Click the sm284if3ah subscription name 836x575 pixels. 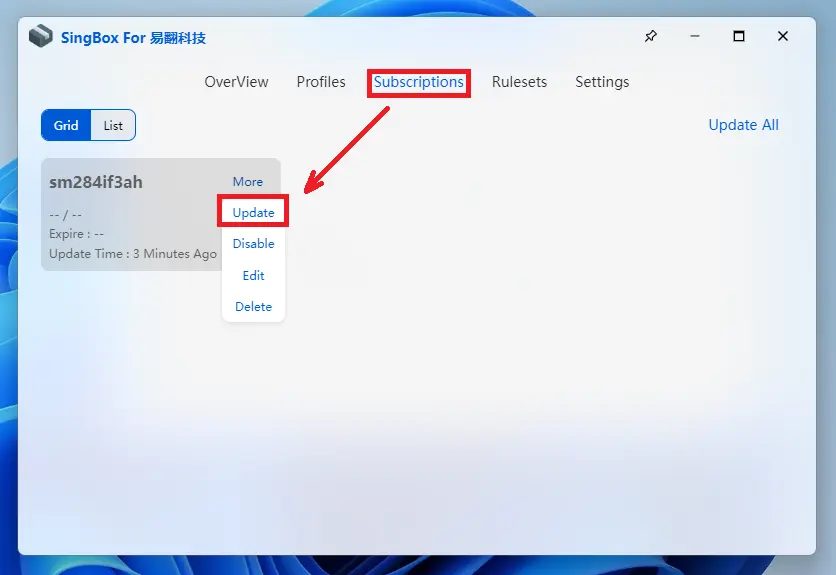[x=96, y=182]
